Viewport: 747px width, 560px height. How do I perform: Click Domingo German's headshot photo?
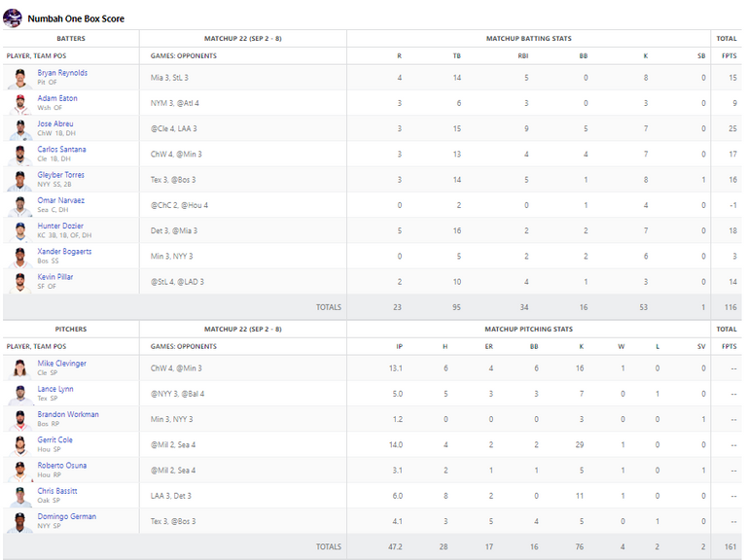(20, 522)
